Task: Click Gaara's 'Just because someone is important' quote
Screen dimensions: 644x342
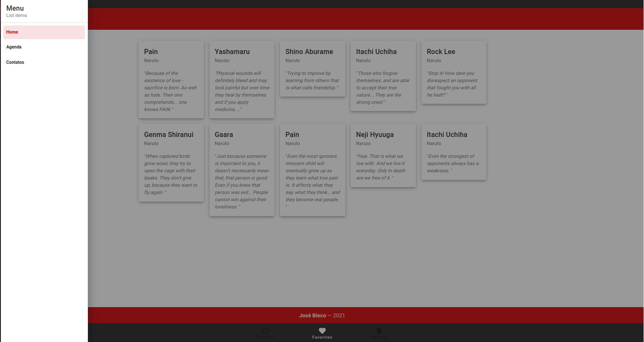Action: coord(242,182)
